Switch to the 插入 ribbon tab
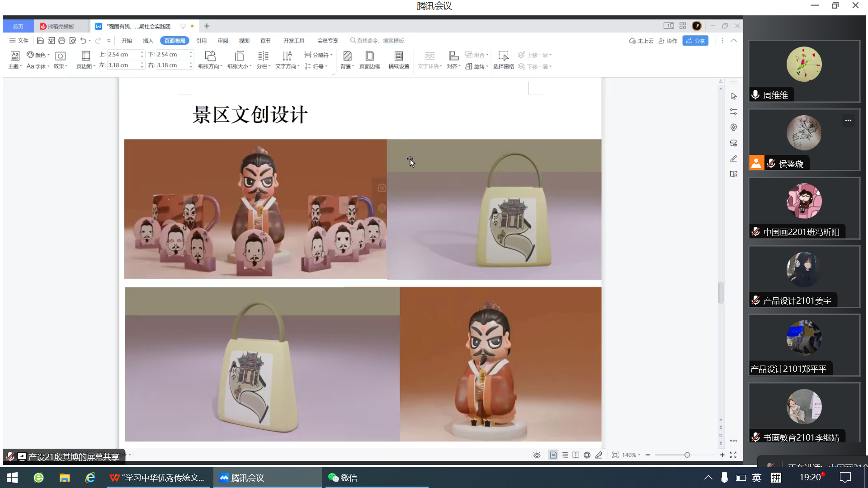Image resolution: width=868 pixels, height=488 pixels. (x=148, y=41)
